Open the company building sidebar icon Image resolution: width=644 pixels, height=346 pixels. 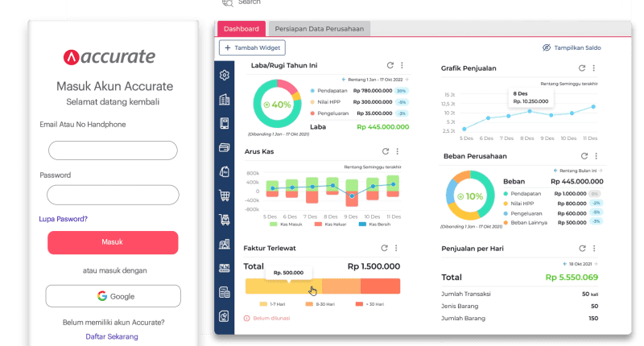[225, 100]
